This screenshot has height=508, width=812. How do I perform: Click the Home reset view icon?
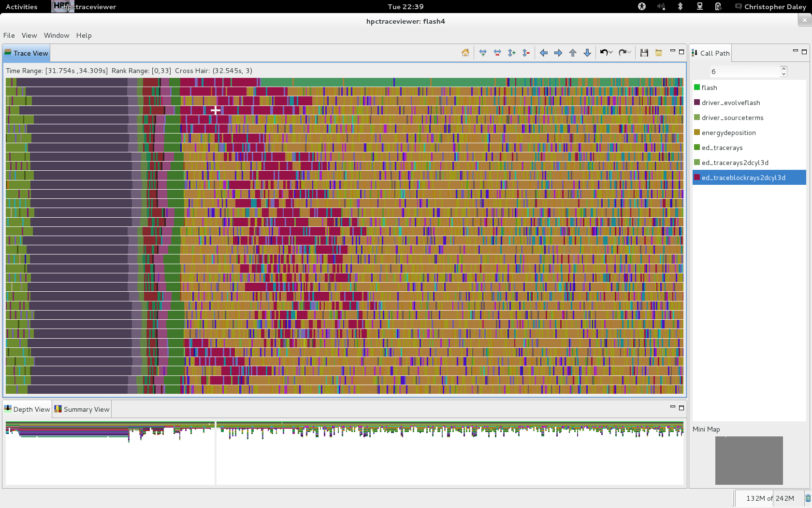[465, 53]
